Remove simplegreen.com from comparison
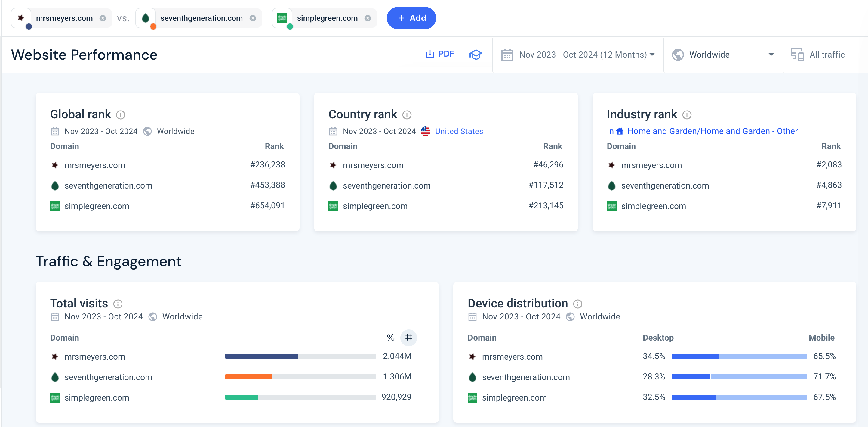 pos(368,18)
